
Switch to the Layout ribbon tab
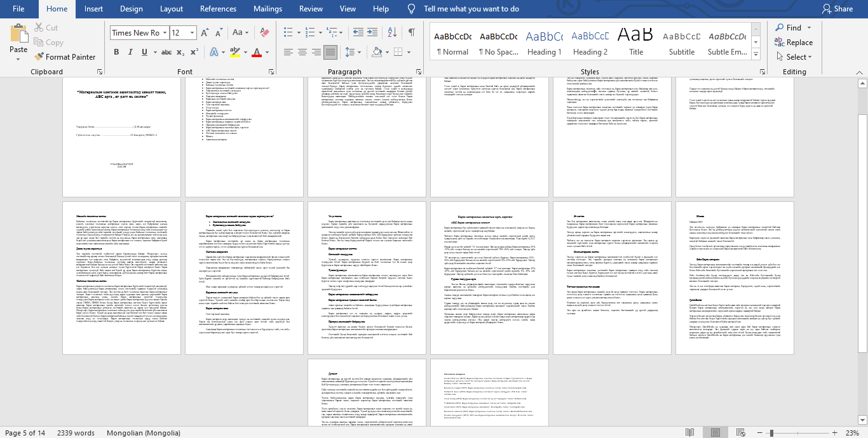(x=172, y=9)
